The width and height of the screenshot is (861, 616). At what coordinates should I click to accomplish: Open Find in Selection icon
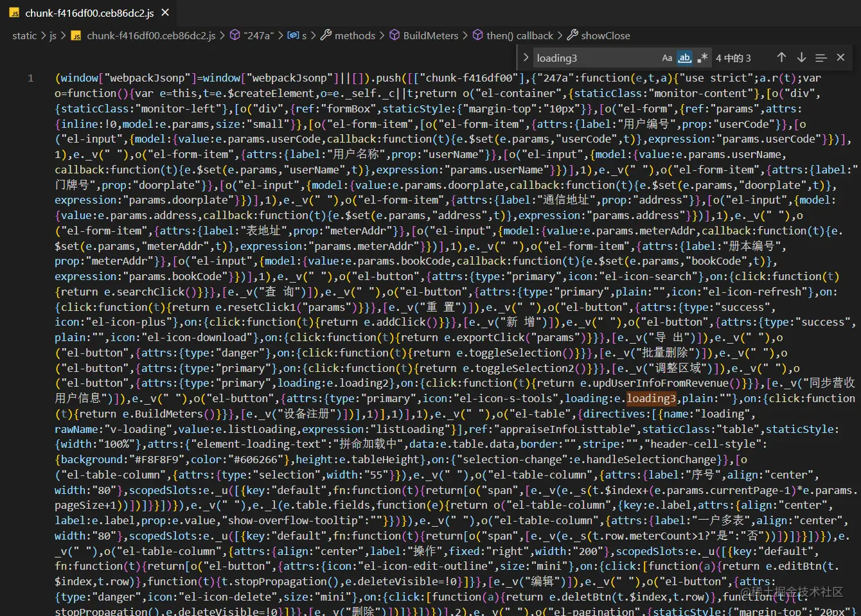[x=821, y=57]
